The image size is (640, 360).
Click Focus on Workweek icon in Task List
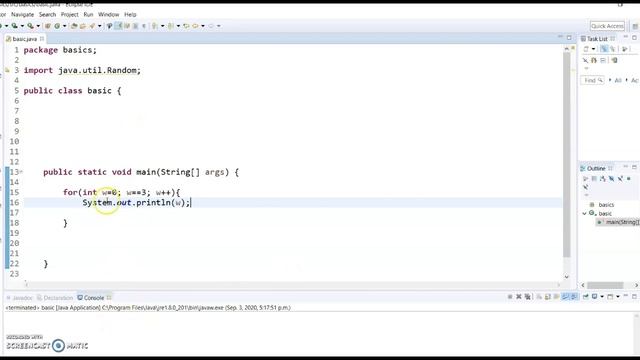pos(624,49)
